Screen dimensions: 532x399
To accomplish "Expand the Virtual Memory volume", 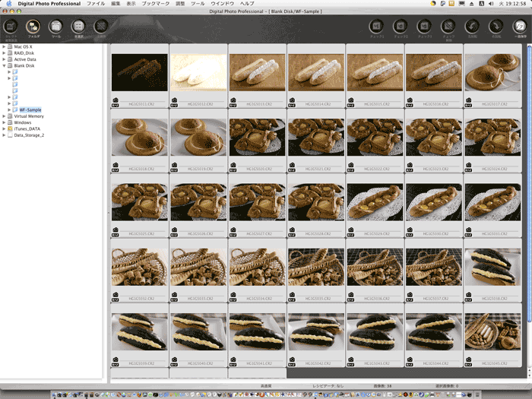I will [4, 116].
